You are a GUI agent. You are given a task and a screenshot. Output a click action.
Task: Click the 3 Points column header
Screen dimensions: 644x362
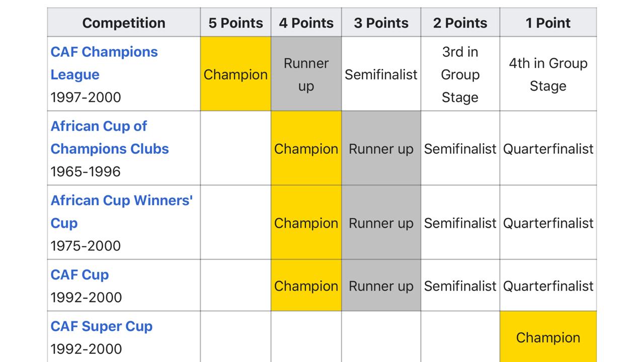[381, 23]
